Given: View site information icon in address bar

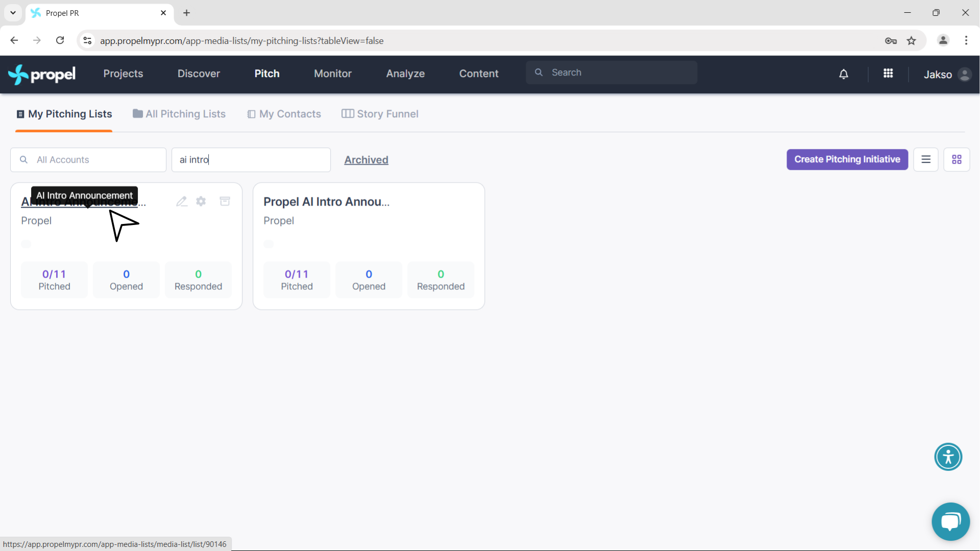Looking at the screenshot, I should pyautogui.click(x=88, y=40).
